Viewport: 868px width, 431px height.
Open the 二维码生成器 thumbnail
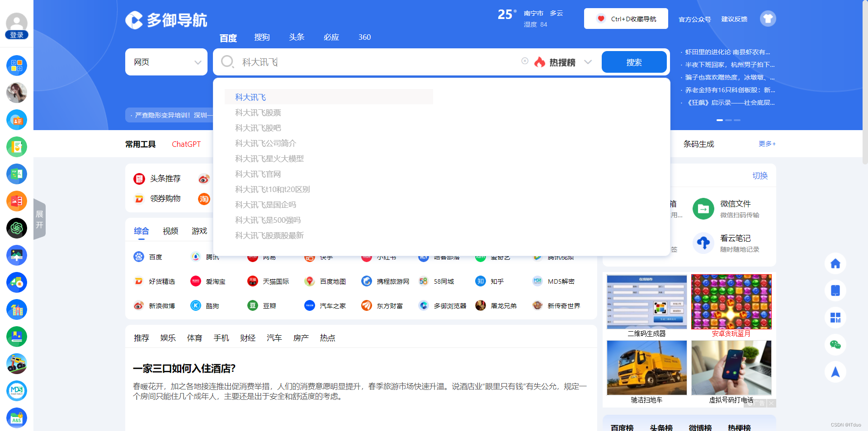pyautogui.click(x=647, y=302)
